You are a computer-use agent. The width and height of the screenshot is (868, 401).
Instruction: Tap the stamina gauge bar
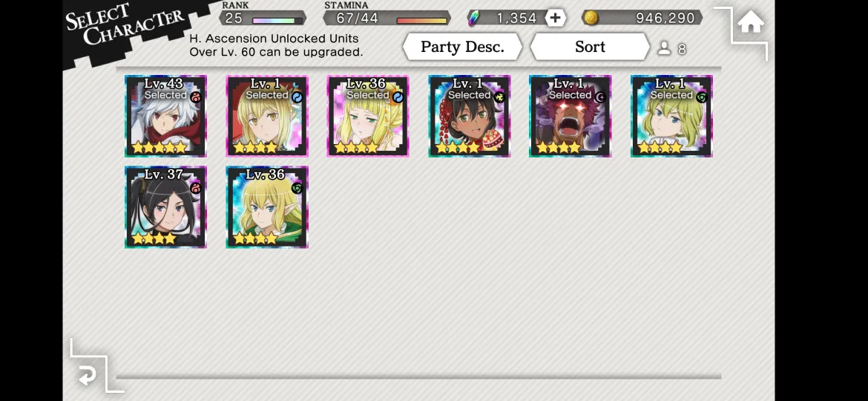pyautogui.click(x=422, y=21)
